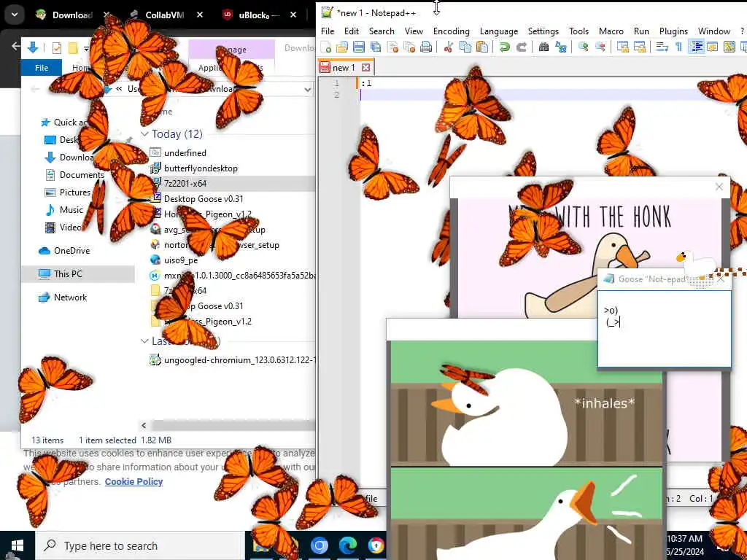Click inside the Goose Not-epad text area
This screenshot has width=747, height=560.
664,329
